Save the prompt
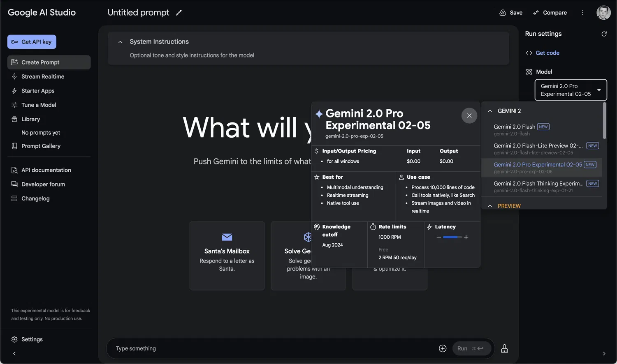Viewport: 617px width, 364px height. coord(511,13)
